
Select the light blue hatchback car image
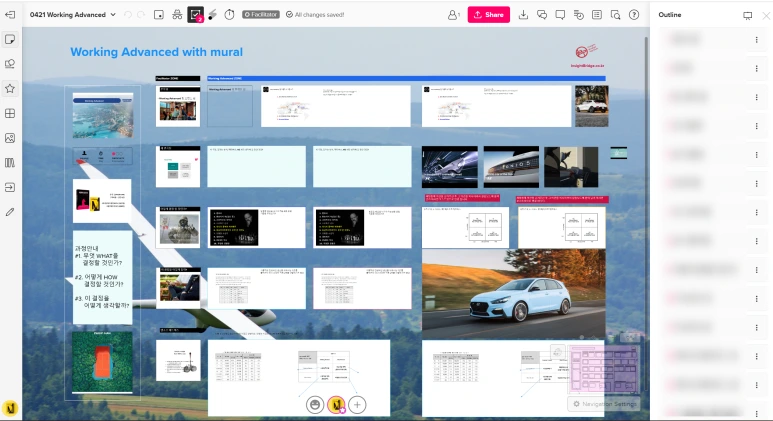pos(514,294)
